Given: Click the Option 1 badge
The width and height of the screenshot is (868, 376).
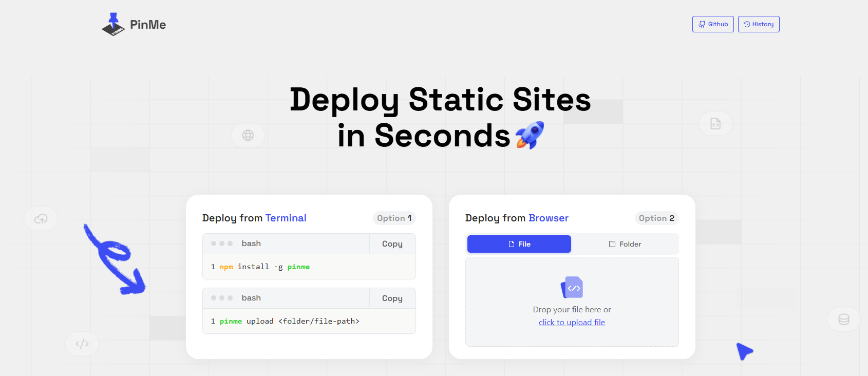Looking at the screenshot, I should pos(394,218).
